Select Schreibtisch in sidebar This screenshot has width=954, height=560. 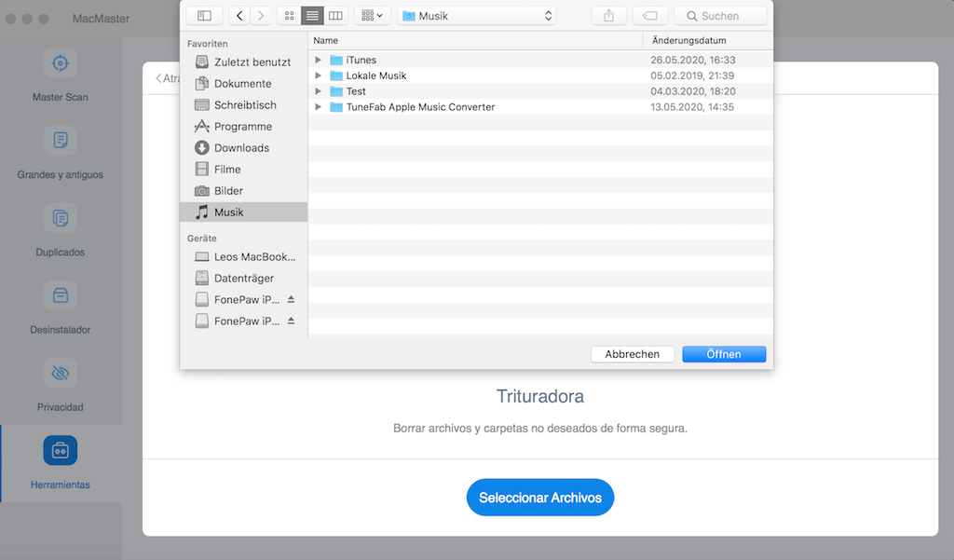(243, 104)
